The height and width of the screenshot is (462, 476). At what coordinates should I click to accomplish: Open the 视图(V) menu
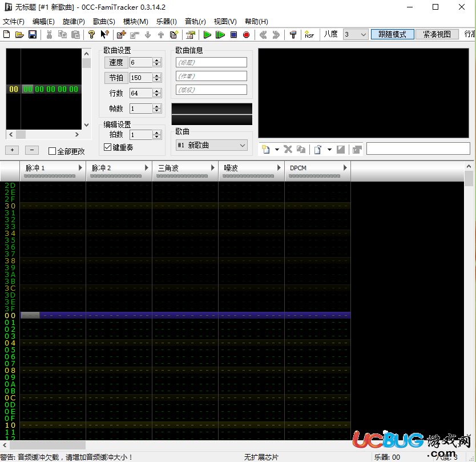click(x=225, y=22)
